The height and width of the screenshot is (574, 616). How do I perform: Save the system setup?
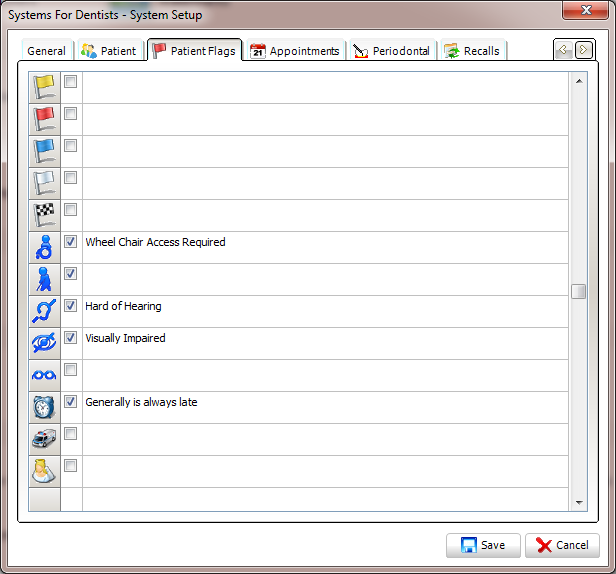(x=483, y=545)
